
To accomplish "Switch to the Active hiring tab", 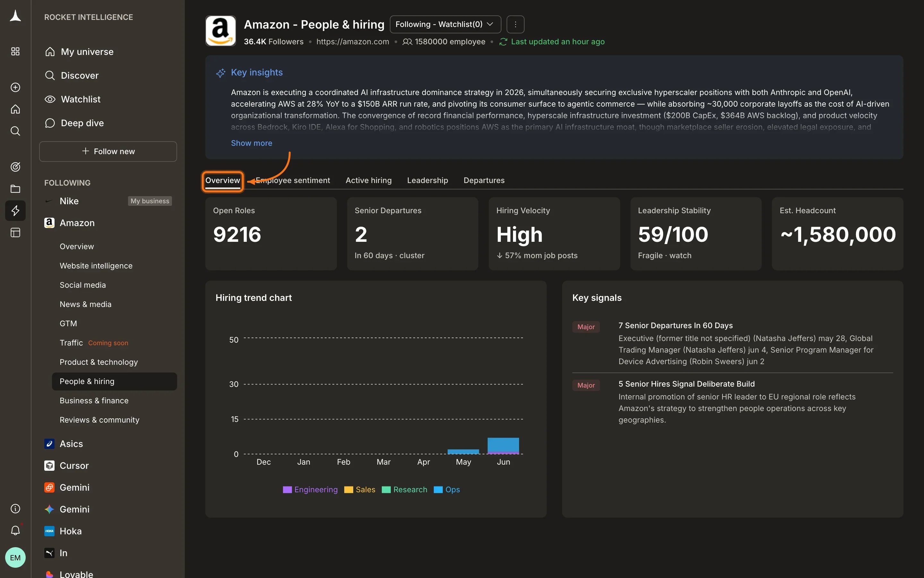I will tap(368, 180).
